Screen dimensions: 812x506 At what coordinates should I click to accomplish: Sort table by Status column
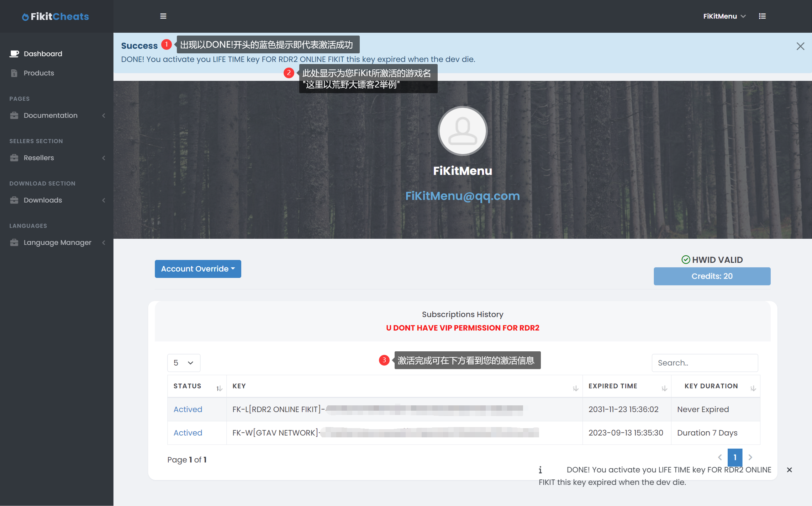click(x=219, y=388)
